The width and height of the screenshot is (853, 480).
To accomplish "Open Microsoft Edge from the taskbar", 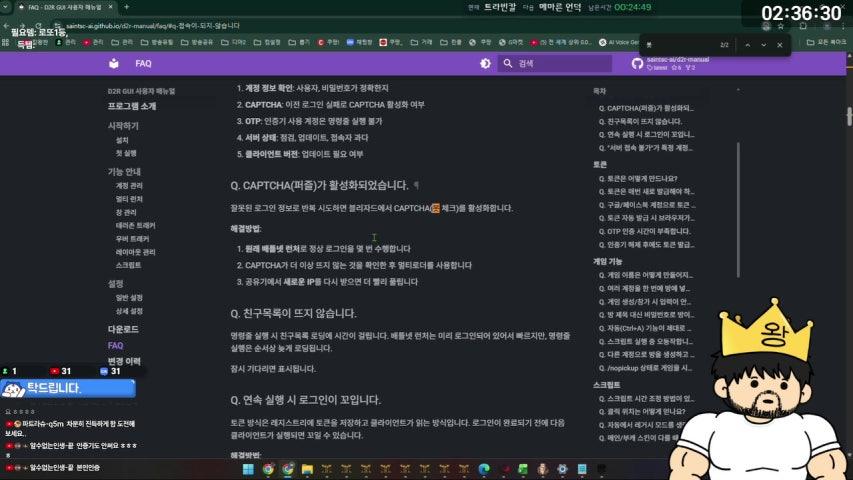I will (484, 469).
